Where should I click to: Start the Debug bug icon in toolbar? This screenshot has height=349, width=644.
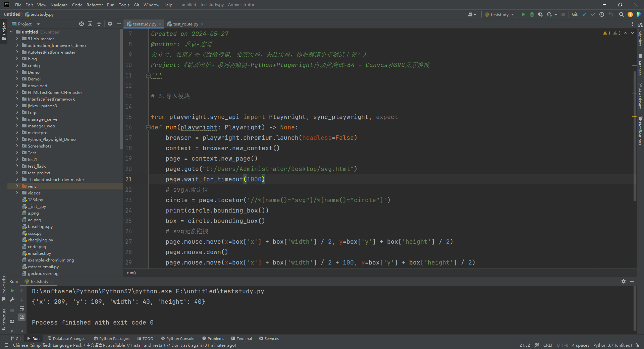[532, 14]
